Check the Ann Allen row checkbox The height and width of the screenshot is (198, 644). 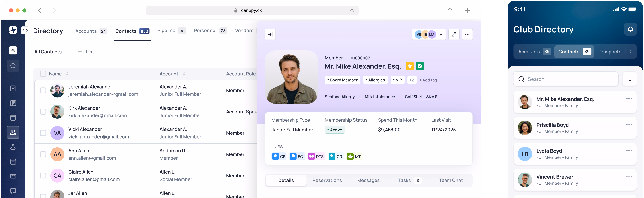43,154
